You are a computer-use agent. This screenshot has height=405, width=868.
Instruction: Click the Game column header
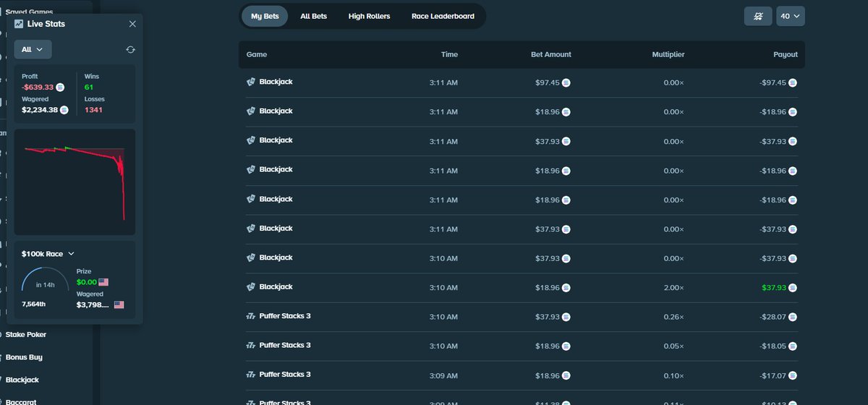[257, 54]
